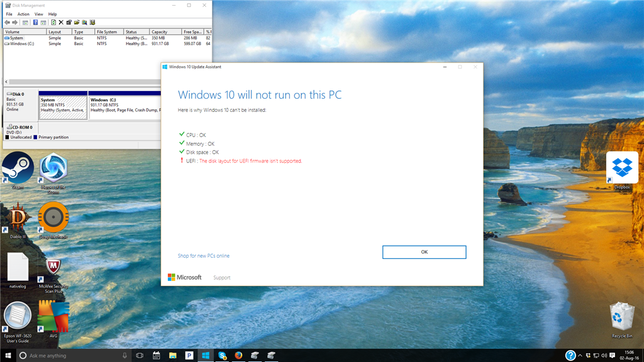Click the open-folder icon in Disk Management toolbar
Screen dimensions: 644x362
click(77, 23)
